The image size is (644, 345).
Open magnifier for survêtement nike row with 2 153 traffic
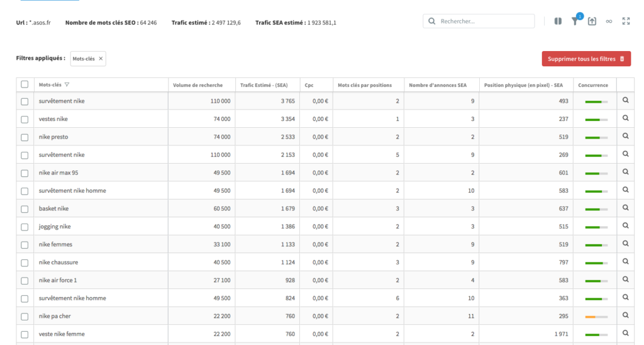click(626, 154)
